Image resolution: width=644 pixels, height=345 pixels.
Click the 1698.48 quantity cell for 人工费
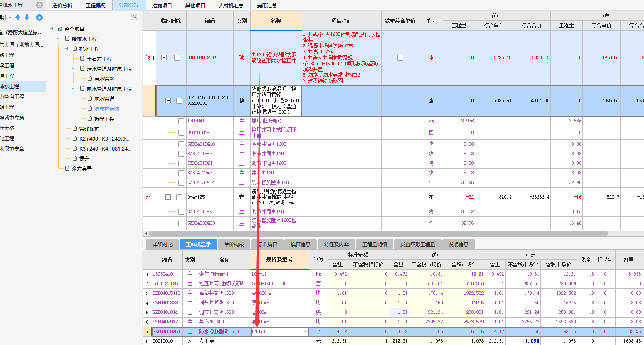tap(629, 341)
